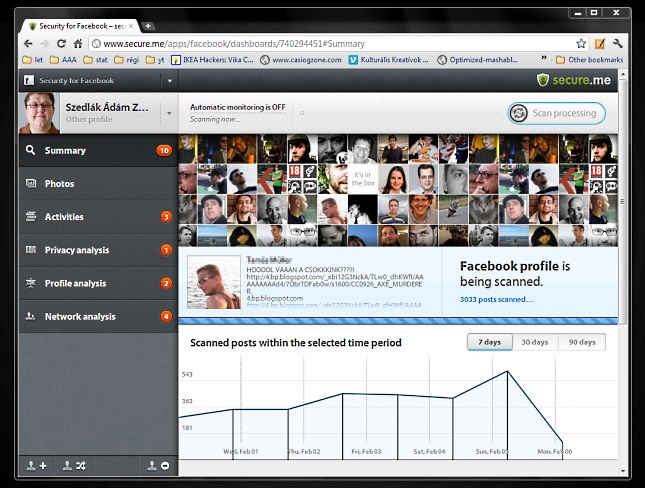The width and height of the screenshot is (645, 488).
Task: Click scrollbar up arrow
Action: 622,74
